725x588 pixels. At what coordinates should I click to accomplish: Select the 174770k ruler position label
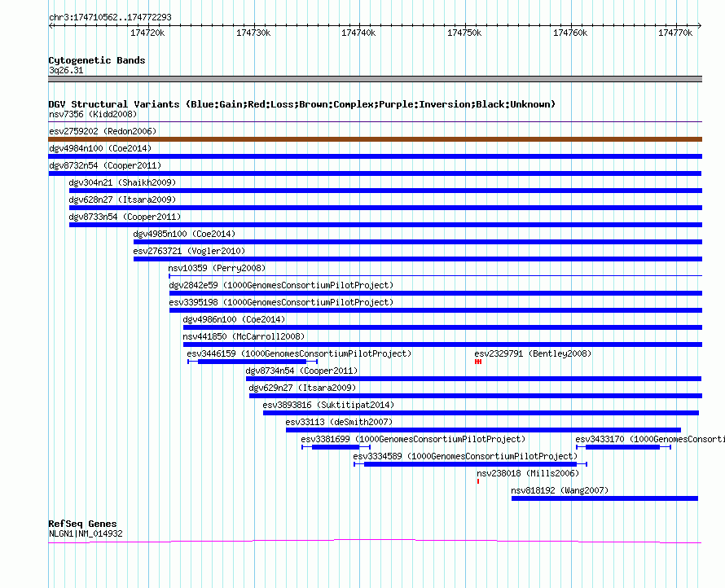pos(675,33)
